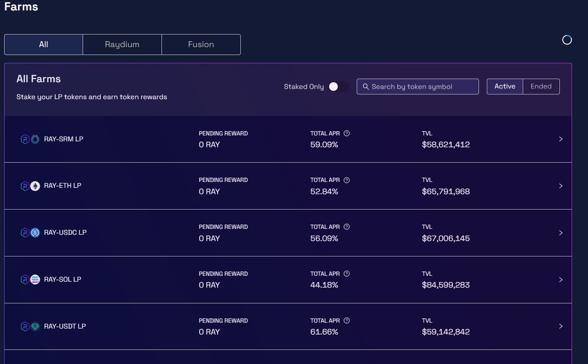Click the $58,621,412 TVL value

[446, 144]
